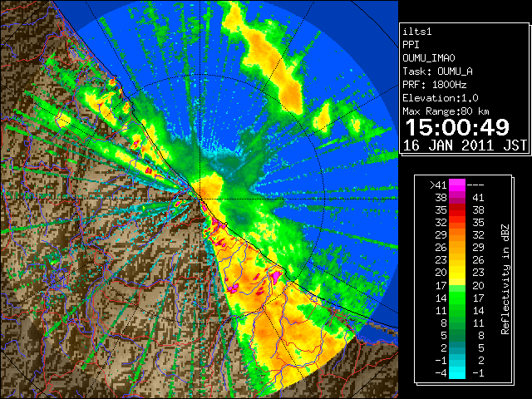This screenshot has height=399, width=532.
Task: Click the '16 JAN 2011 JST' date
Action: [x=465, y=145]
